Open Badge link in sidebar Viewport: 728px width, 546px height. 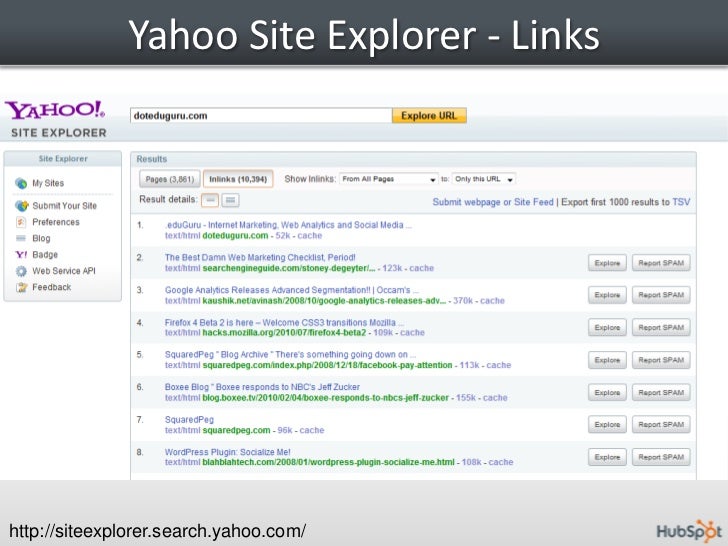point(45,254)
